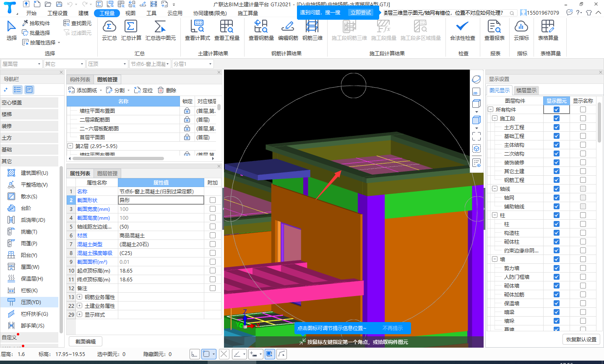Select 平整场地(V) component type
This screenshot has width=604, height=364.
29,185
